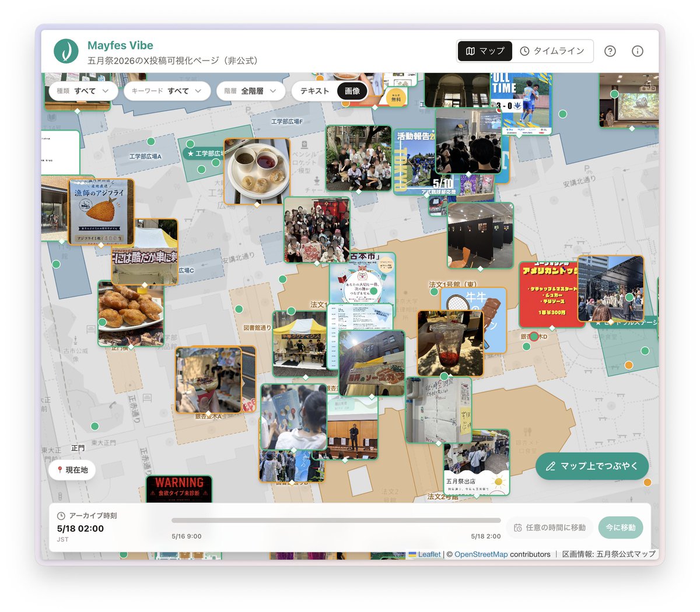
Task: Click the 現在地 location button
Action: [x=72, y=470]
